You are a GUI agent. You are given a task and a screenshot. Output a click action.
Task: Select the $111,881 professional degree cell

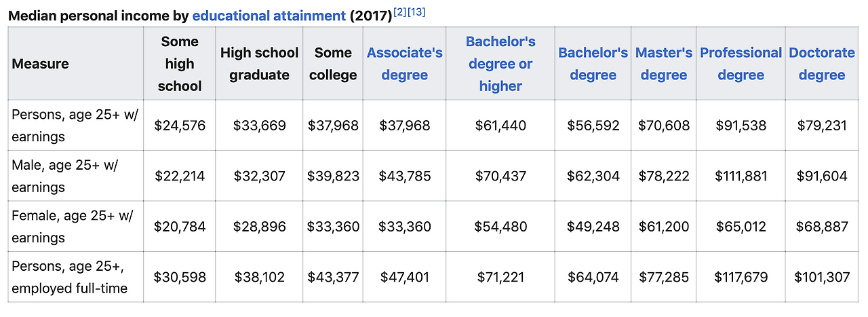click(x=741, y=176)
